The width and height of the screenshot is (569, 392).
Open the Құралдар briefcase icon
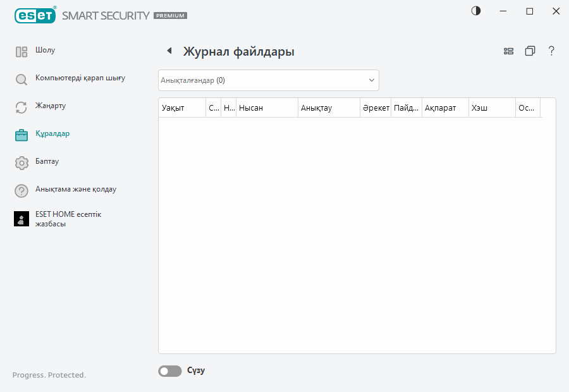pos(21,134)
